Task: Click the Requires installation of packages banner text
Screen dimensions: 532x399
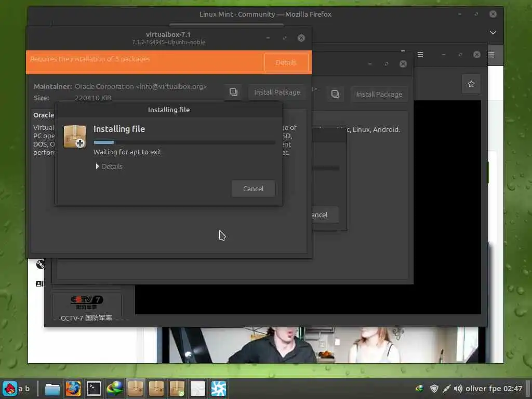Action: click(90, 59)
